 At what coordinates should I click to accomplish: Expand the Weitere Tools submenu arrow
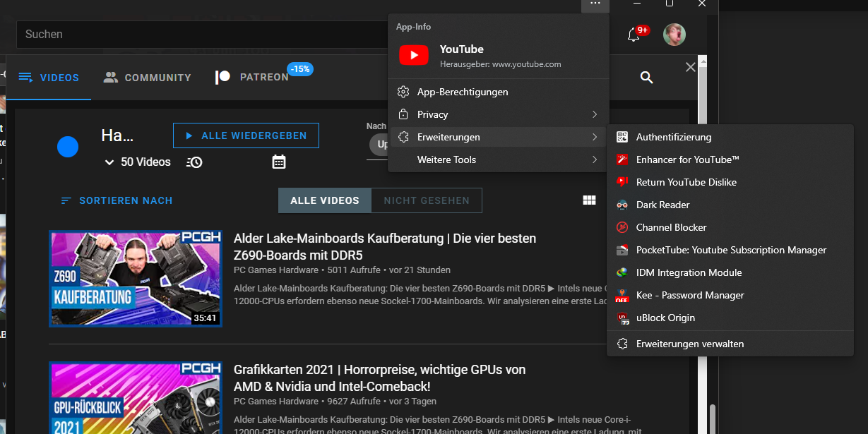[595, 159]
